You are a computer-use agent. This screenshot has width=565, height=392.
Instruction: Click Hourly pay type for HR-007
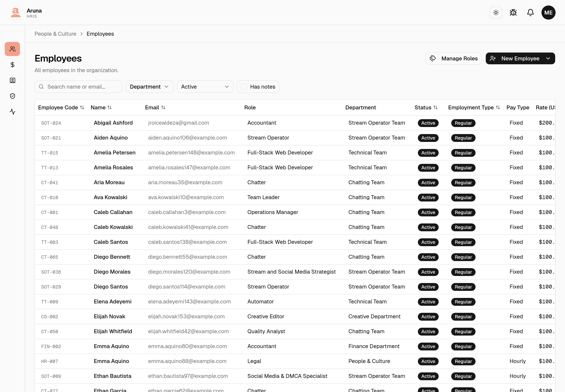(x=518, y=361)
